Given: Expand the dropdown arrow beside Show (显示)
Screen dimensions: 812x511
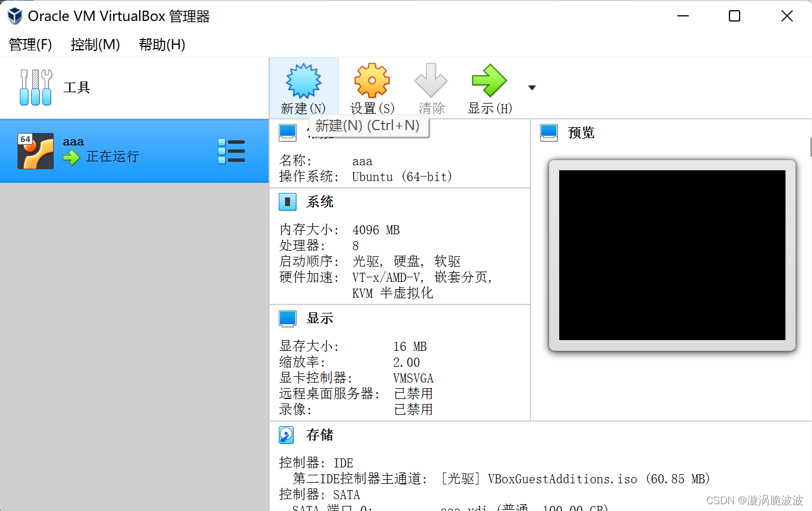Looking at the screenshot, I should pos(532,88).
